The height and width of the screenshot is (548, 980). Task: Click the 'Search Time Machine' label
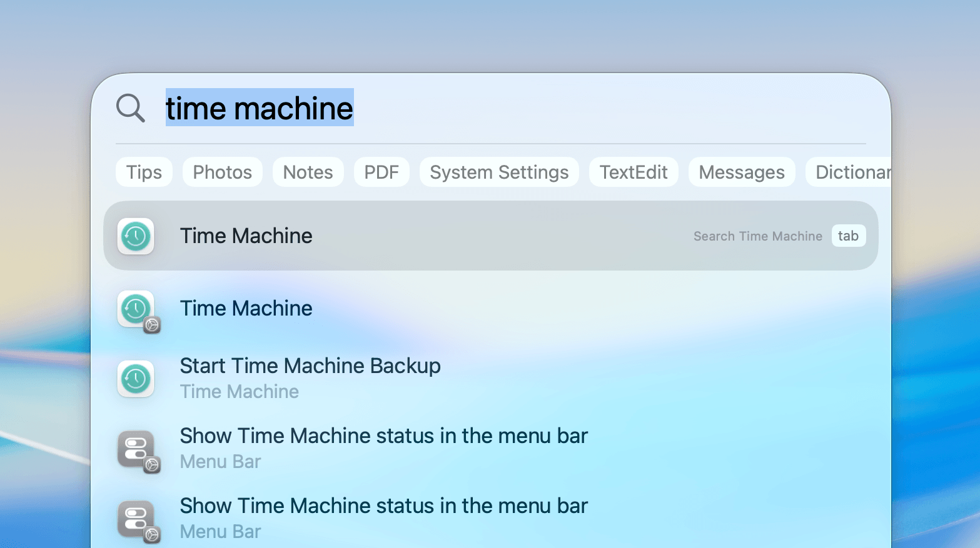click(x=757, y=236)
